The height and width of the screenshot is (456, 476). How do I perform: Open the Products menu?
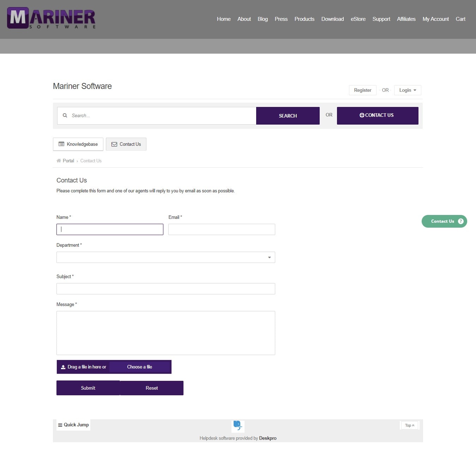(x=305, y=19)
